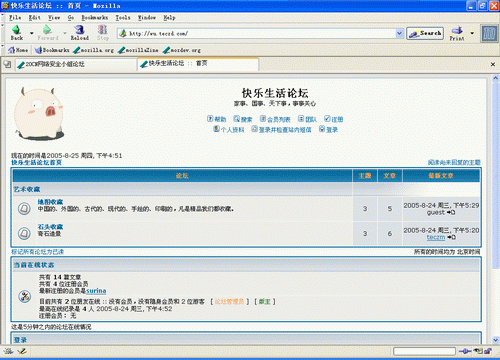Reload the current page
500x360 pixels.
click(x=80, y=33)
